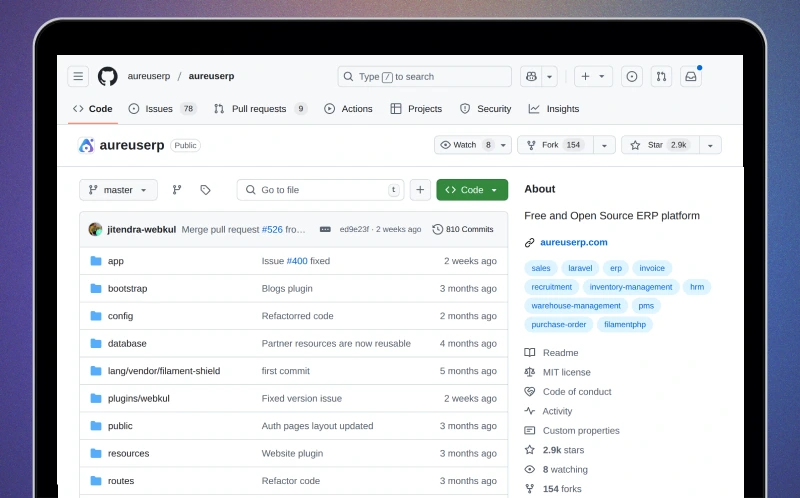
Task: Switch to the Actions tab
Action: (x=348, y=109)
